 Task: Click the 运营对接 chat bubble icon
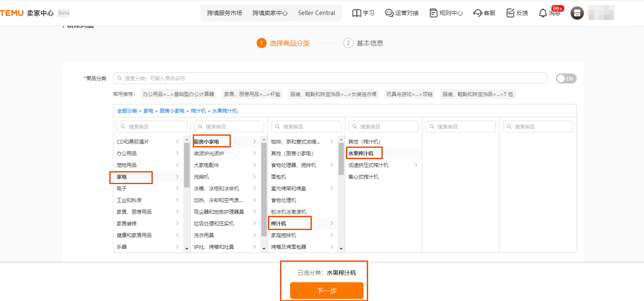click(389, 13)
